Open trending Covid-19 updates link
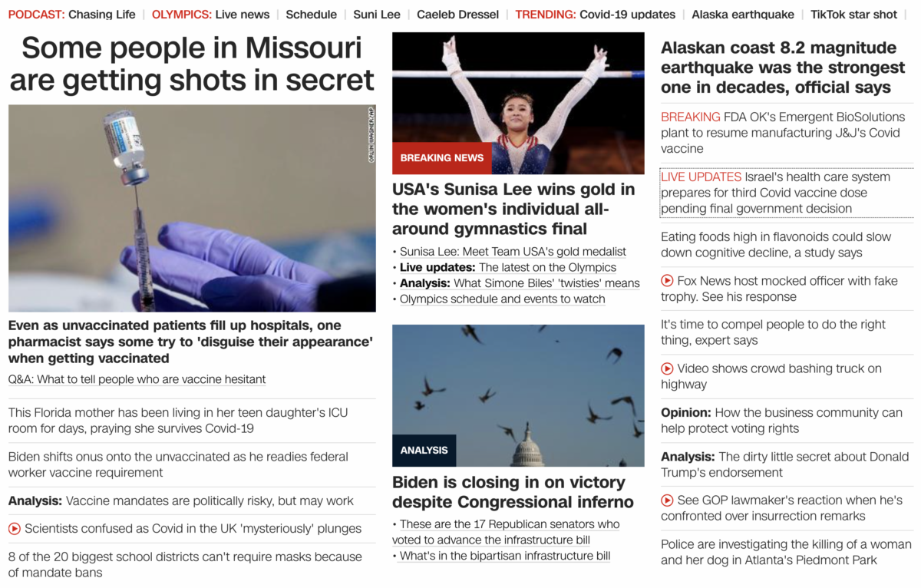The image size is (921, 588). [627, 15]
